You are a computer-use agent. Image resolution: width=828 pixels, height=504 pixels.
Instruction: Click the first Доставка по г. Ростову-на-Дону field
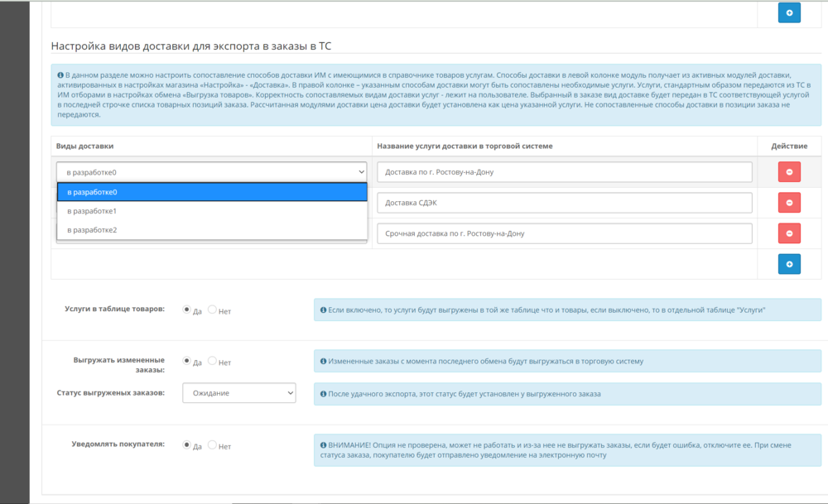pyautogui.click(x=563, y=172)
